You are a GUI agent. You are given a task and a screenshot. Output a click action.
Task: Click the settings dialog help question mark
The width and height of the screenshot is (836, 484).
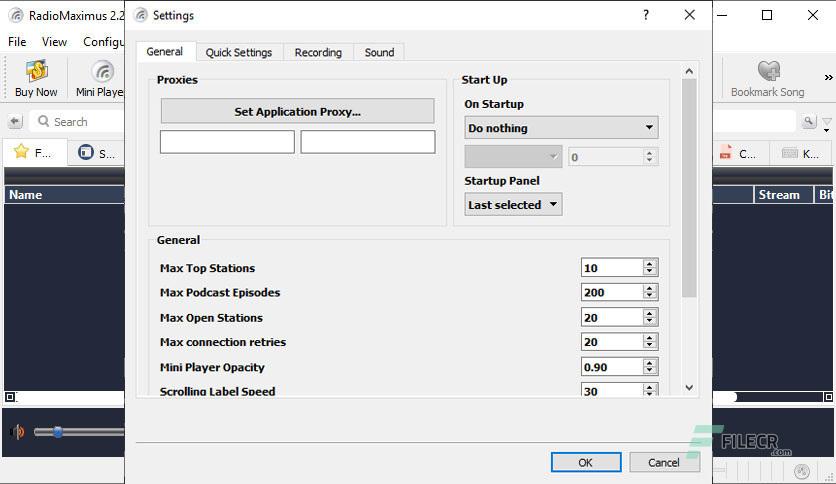click(646, 15)
